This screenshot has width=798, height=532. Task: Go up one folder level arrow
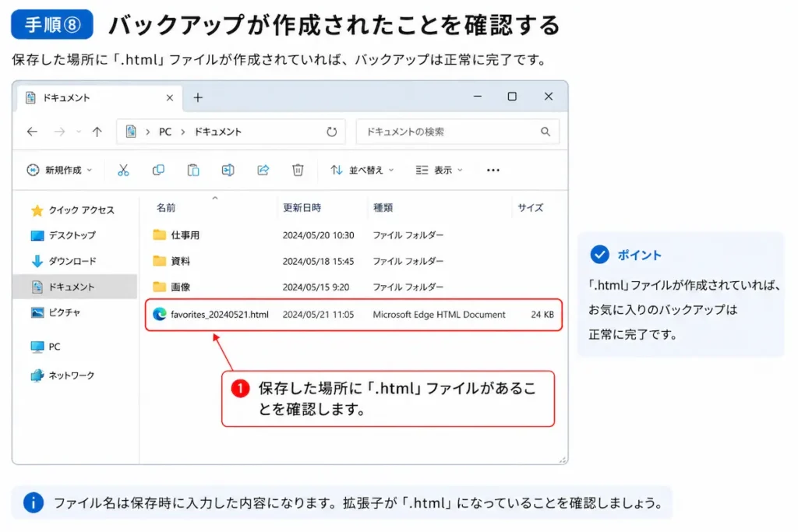[97, 132]
